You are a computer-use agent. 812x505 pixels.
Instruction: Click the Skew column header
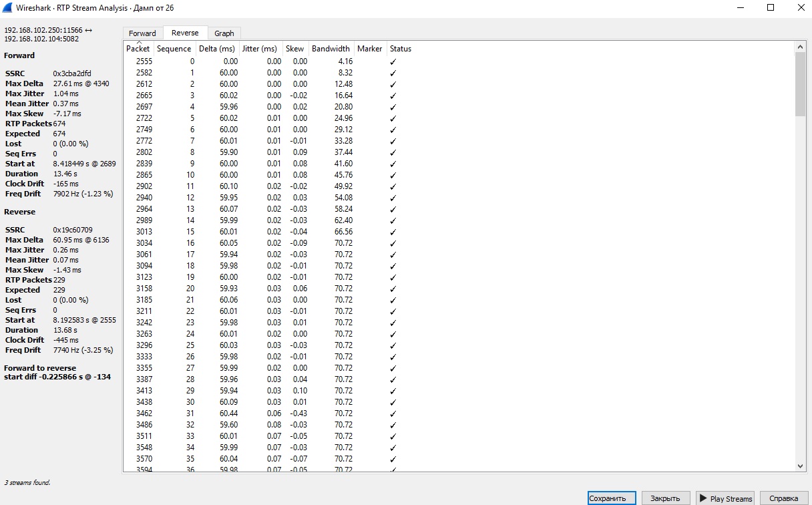pyautogui.click(x=294, y=49)
